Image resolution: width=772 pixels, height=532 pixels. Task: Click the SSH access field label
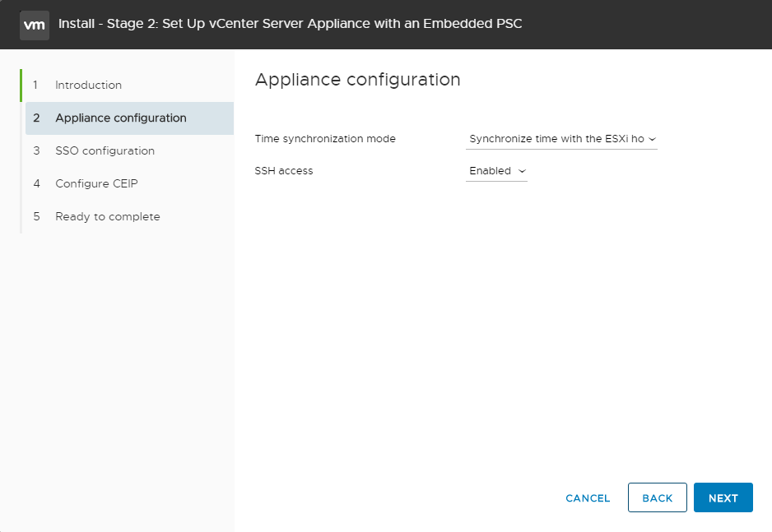pos(284,171)
